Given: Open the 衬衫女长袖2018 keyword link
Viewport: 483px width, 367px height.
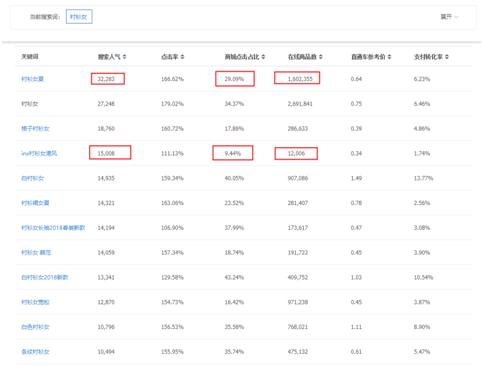Looking at the screenshot, I should coord(53,228).
